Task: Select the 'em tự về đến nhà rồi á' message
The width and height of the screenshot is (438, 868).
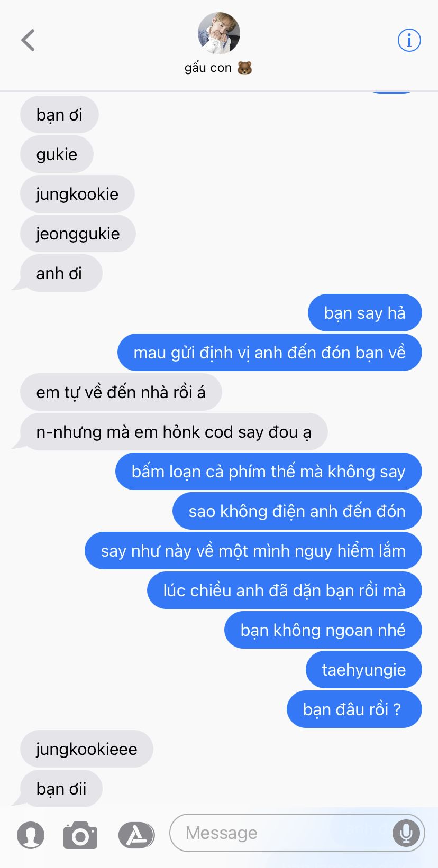Action: 121,392
